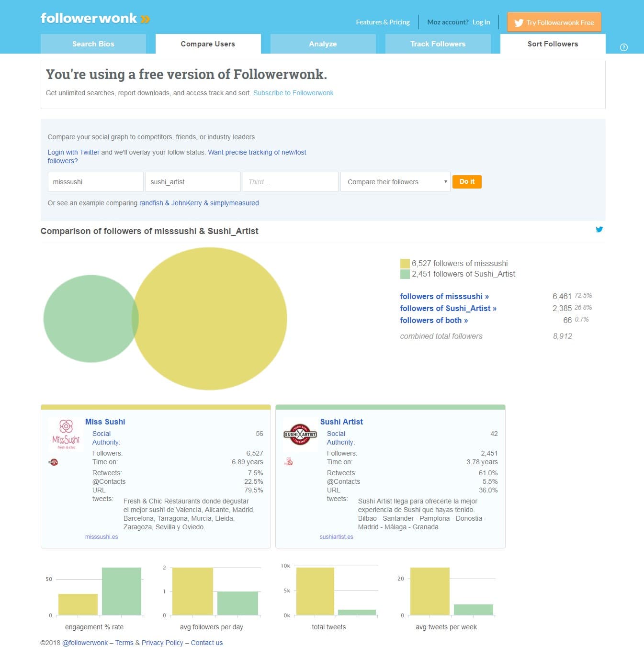Click the Third username input field
This screenshot has height=647, width=644.
click(x=291, y=182)
